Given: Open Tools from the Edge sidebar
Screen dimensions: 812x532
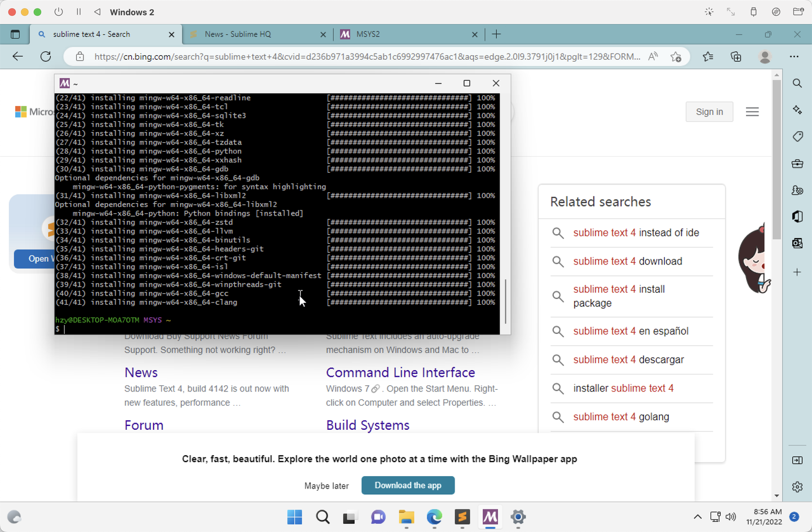Looking at the screenshot, I should tap(797, 164).
